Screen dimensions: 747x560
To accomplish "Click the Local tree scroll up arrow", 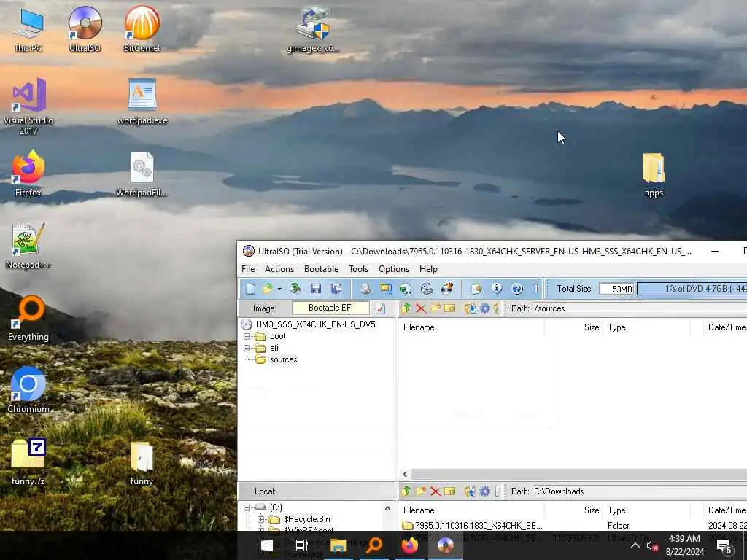I will tap(388, 508).
